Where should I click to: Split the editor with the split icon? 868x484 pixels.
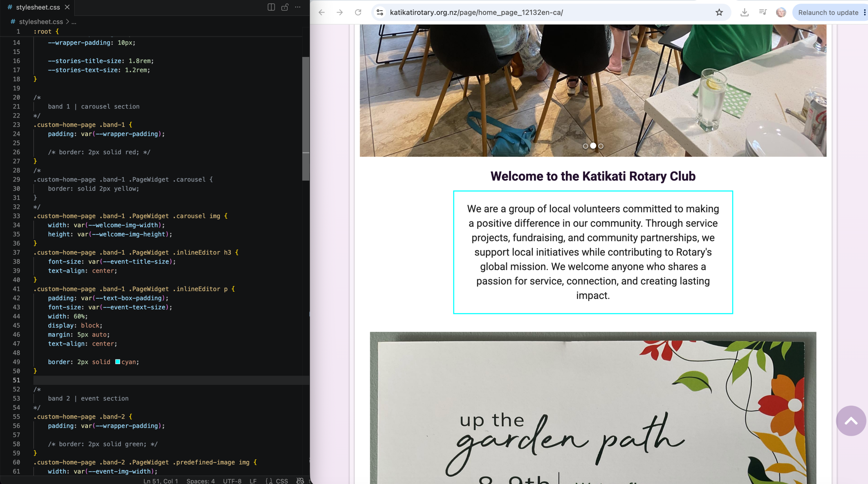271,7
